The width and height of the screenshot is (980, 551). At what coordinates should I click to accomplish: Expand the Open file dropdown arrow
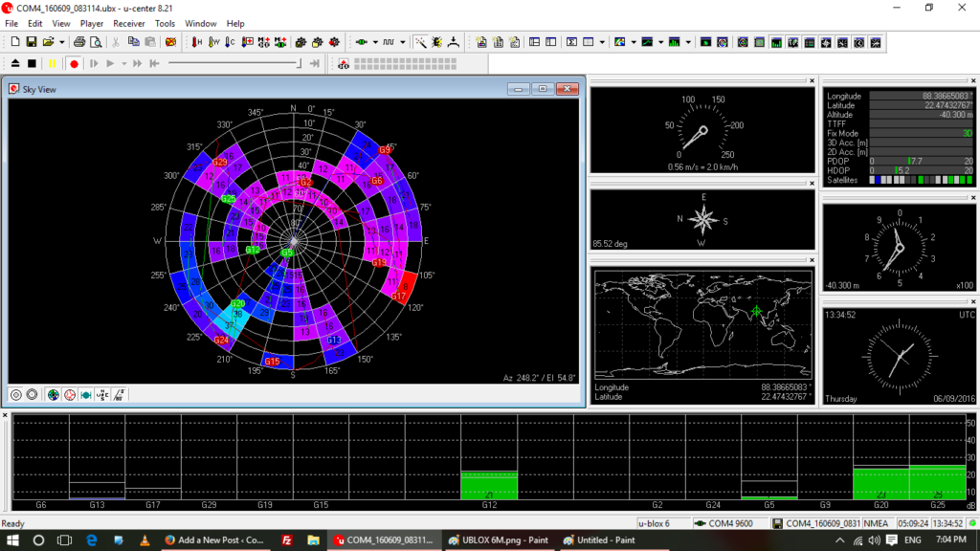62,42
